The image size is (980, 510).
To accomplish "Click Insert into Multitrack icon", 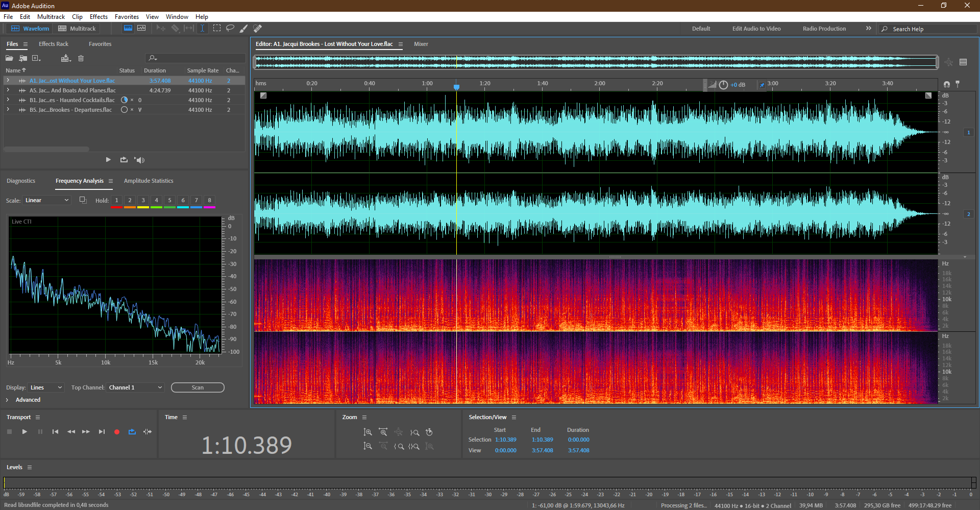I will (x=66, y=58).
